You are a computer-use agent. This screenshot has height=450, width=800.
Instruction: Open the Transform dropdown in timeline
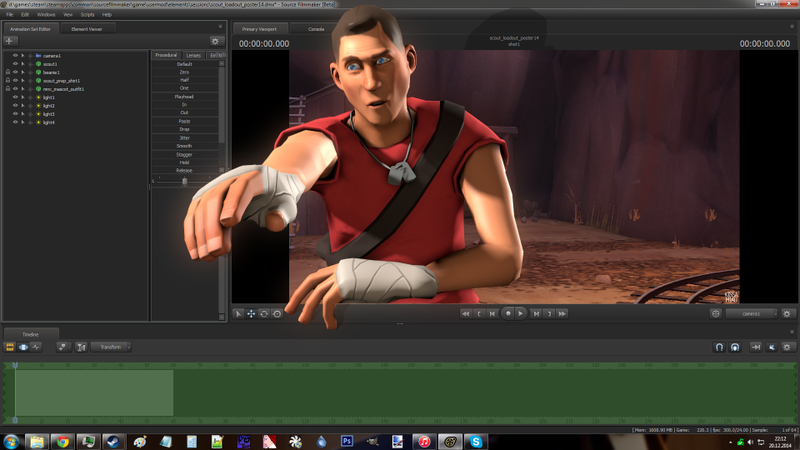[111, 347]
